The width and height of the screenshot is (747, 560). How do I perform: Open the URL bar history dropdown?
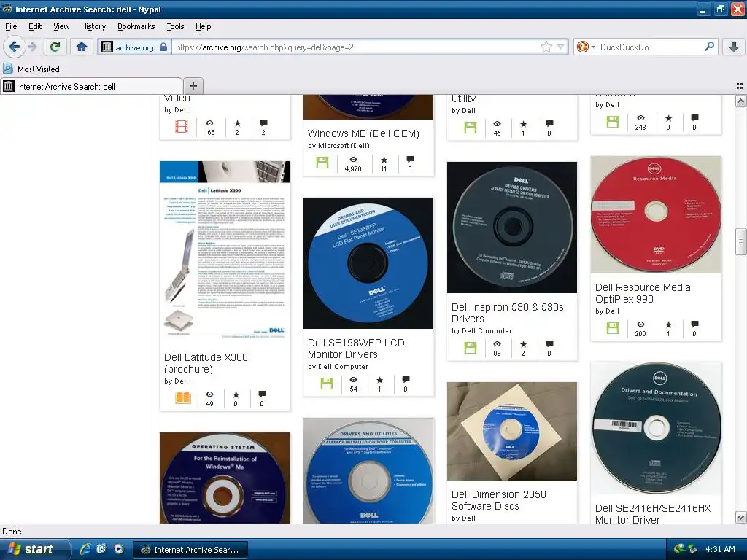(x=561, y=47)
